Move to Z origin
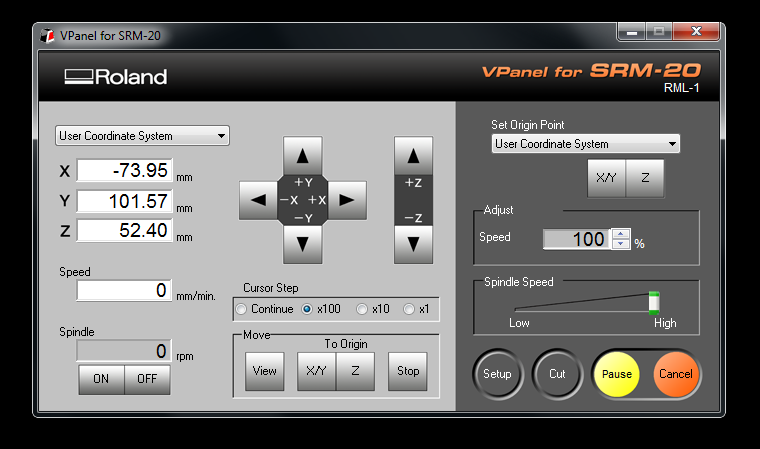This screenshot has width=760, height=449. tap(355, 371)
